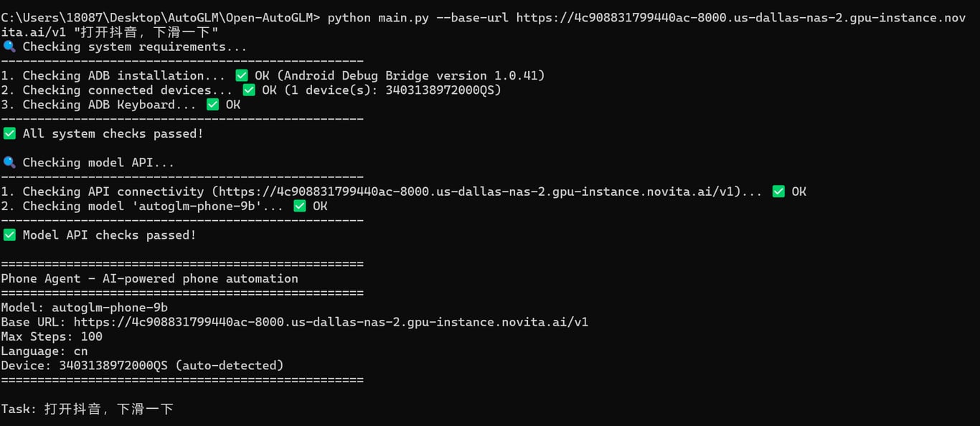Click the magnifier icon beside "Checking system requirements"

click(9, 47)
